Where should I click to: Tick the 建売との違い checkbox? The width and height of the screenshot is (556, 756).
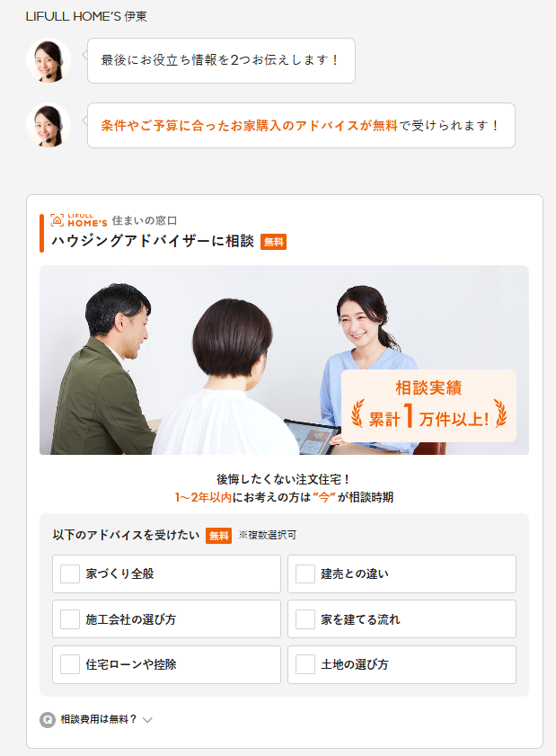(x=305, y=574)
